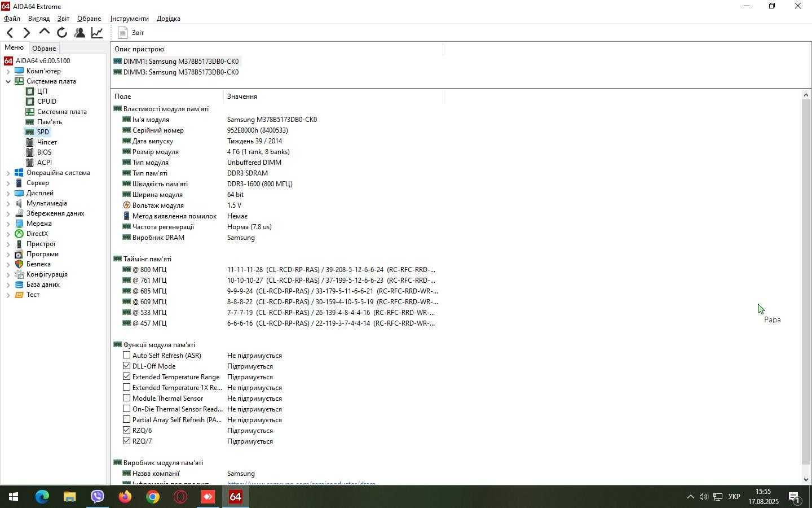Switch to the Обране tab
This screenshot has width=812, height=508.
[x=44, y=49]
